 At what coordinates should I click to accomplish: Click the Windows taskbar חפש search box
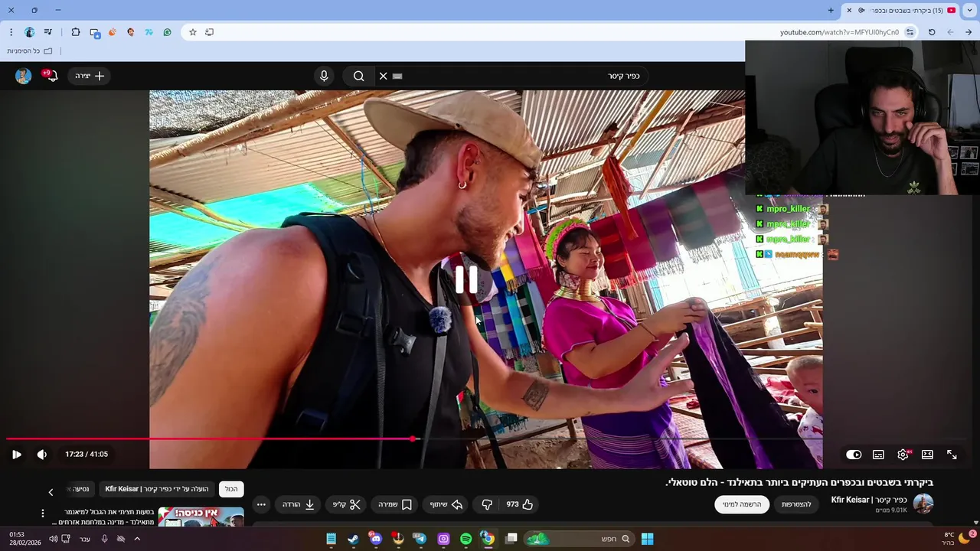(579, 539)
